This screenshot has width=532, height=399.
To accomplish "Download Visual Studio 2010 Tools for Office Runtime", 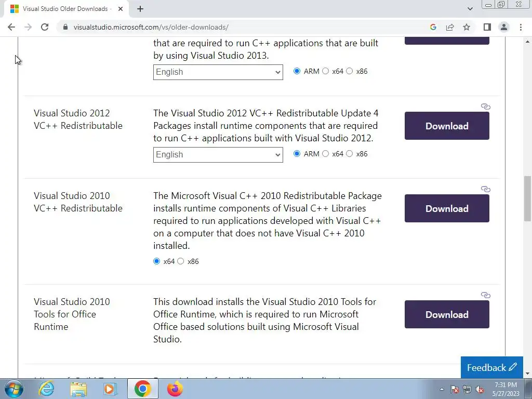I will (447, 314).
